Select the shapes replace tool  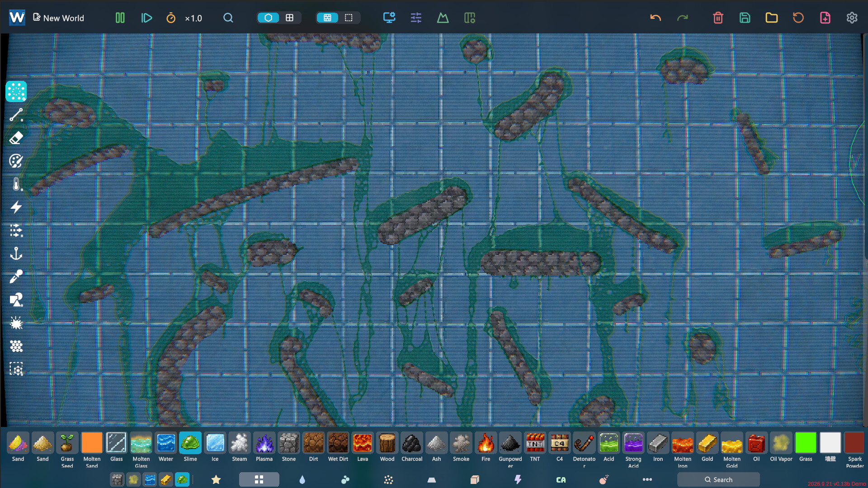(16, 300)
